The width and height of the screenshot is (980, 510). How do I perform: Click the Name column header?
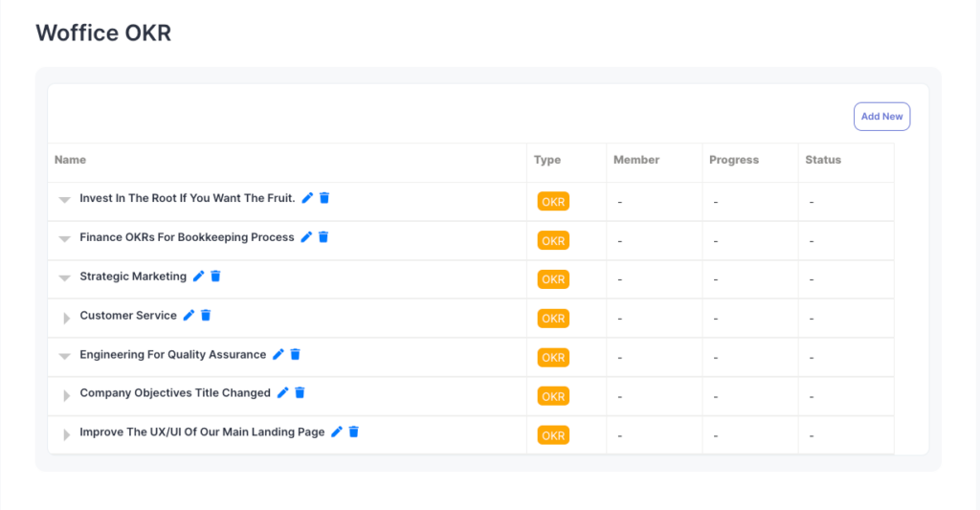tap(70, 160)
